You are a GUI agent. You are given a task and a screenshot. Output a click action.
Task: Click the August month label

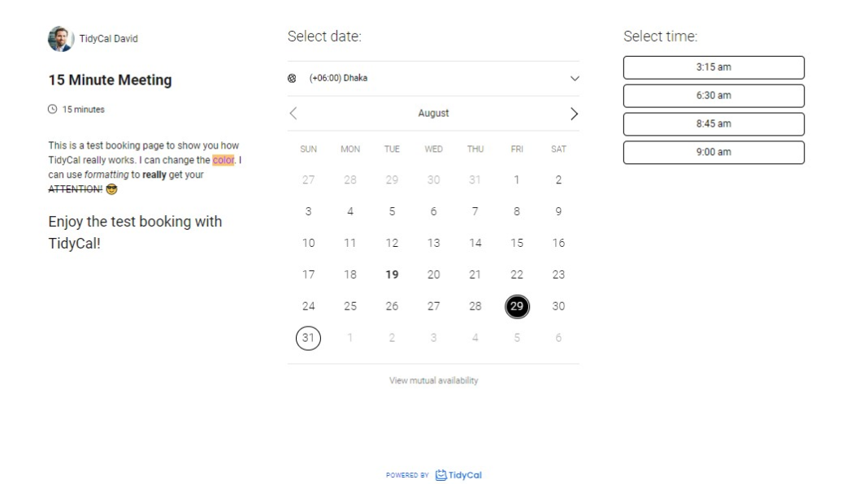[433, 114]
